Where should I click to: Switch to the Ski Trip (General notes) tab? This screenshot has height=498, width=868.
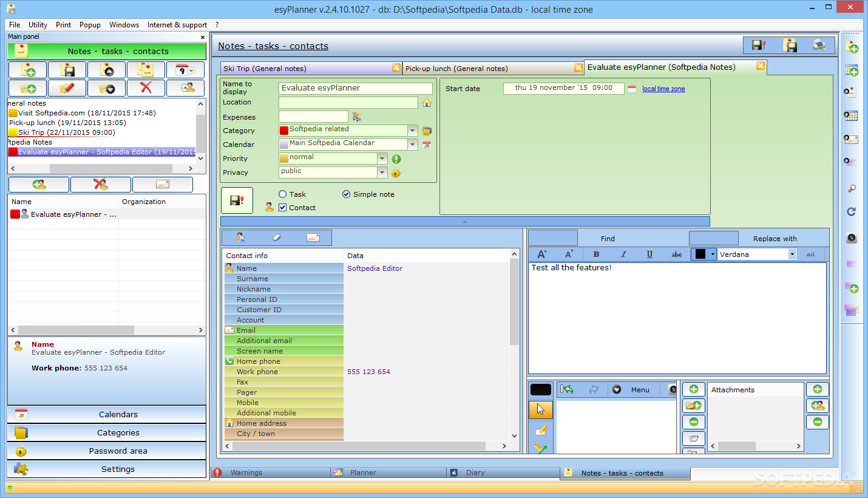click(x=310, y=68)
